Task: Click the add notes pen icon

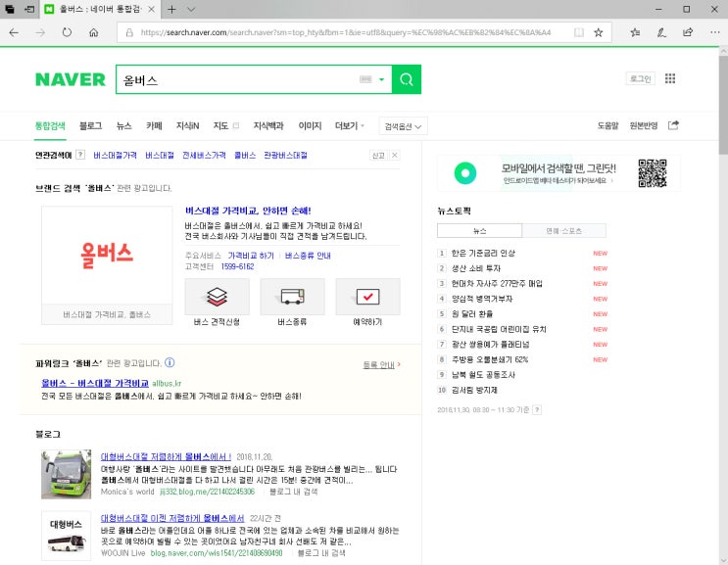Action: [661, 32]
